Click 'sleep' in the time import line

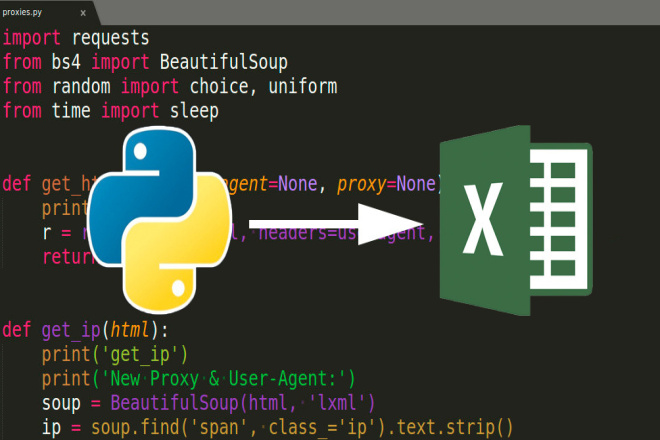click(194, 111)
